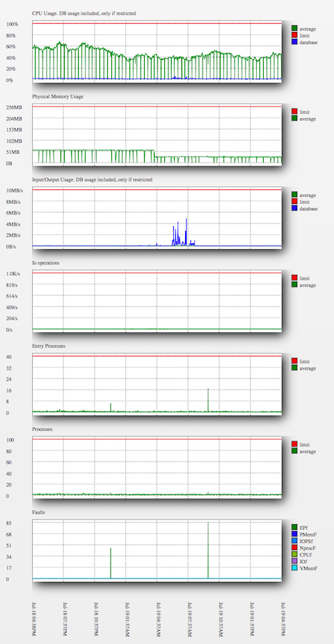
Task: Click the green average swatch in Entry Processes legend
Action: pos(294,368)
